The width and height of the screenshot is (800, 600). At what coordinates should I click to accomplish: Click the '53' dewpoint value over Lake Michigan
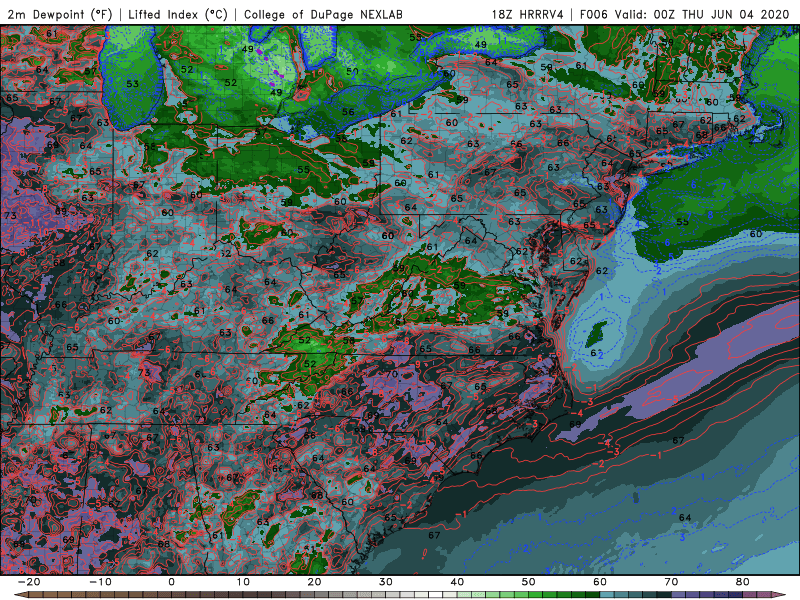(132, 84)
